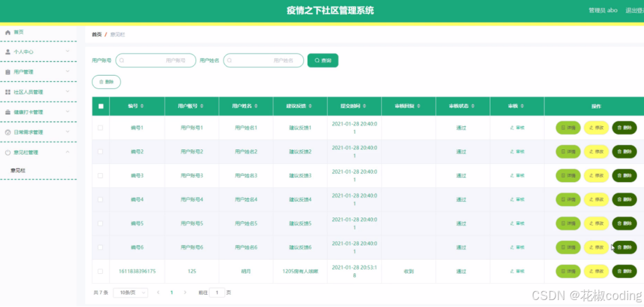The width and height of the screenshot is (644, 307).
Task: Click 管理员 abo in the header
Action: (603, 10)
